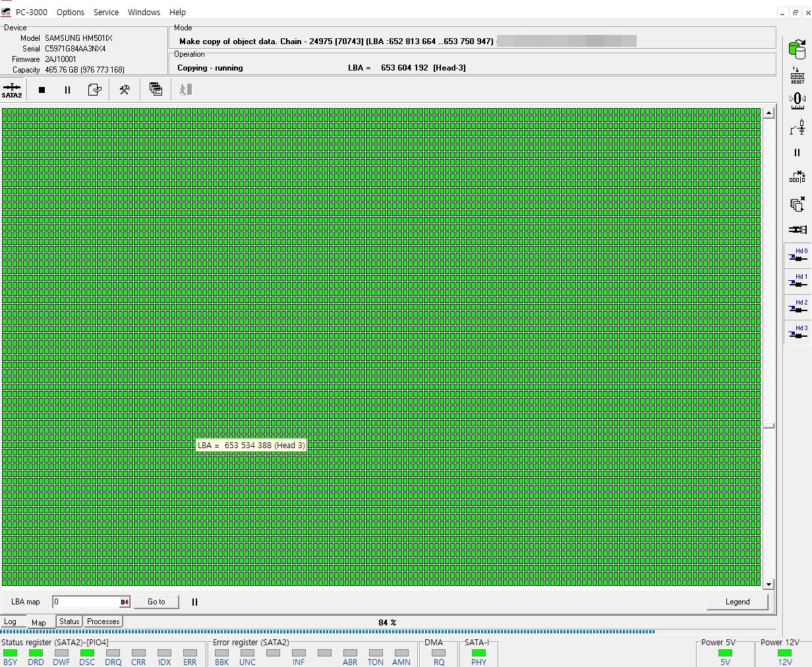This screenshot has width=812, height=667.
Task: Click the red marker icon inside the LBA map field
Action: [x=125, y=602]
